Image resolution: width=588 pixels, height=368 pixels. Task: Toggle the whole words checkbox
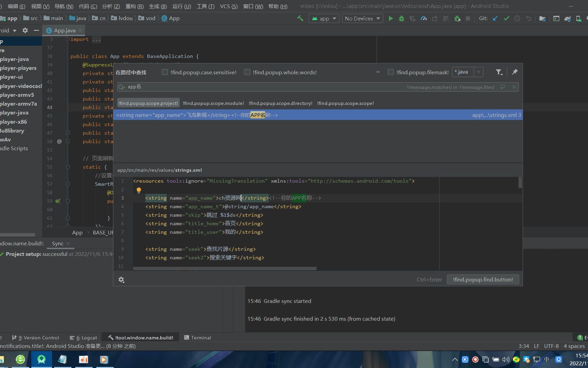click(247, 72)
